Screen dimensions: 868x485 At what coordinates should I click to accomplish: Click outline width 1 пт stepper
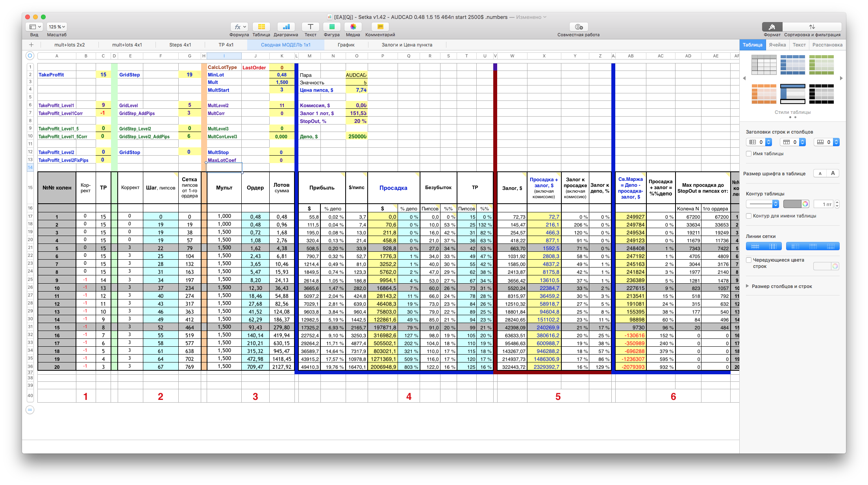coord(837,204)
